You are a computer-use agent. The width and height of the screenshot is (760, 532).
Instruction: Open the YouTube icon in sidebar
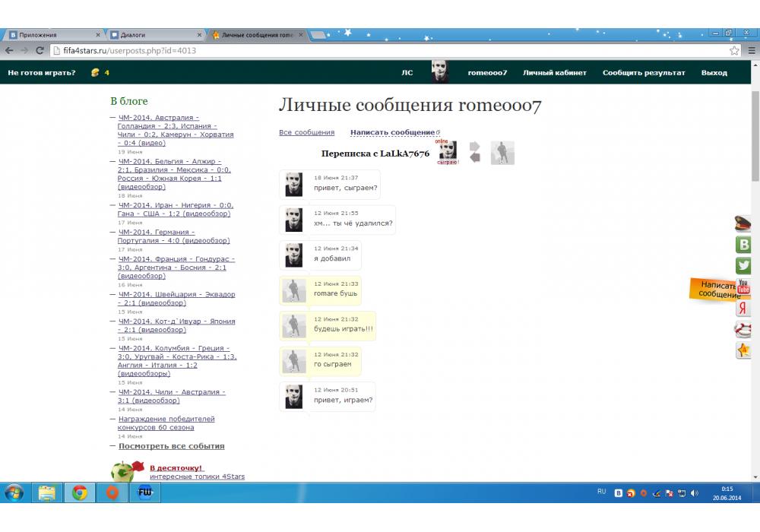point(743,287)
